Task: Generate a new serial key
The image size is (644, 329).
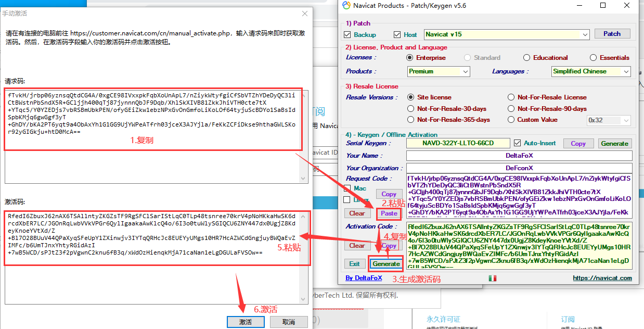Action: (615, 144)
